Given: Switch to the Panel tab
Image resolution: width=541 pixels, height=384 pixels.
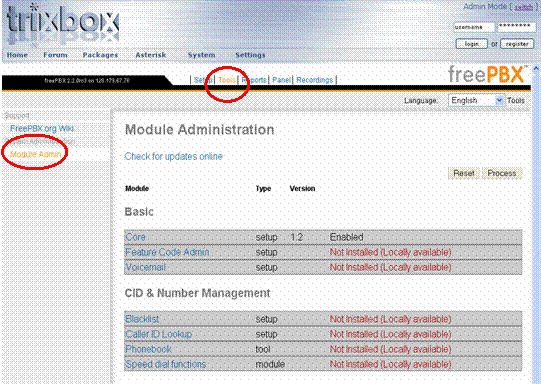Looking at the screenshot, I should [282, 80].
